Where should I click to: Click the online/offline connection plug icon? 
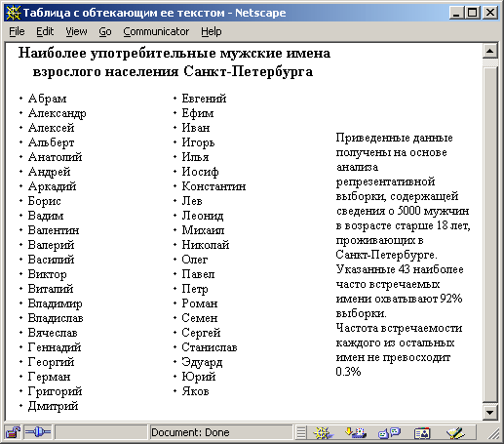[x=38, y=432]
